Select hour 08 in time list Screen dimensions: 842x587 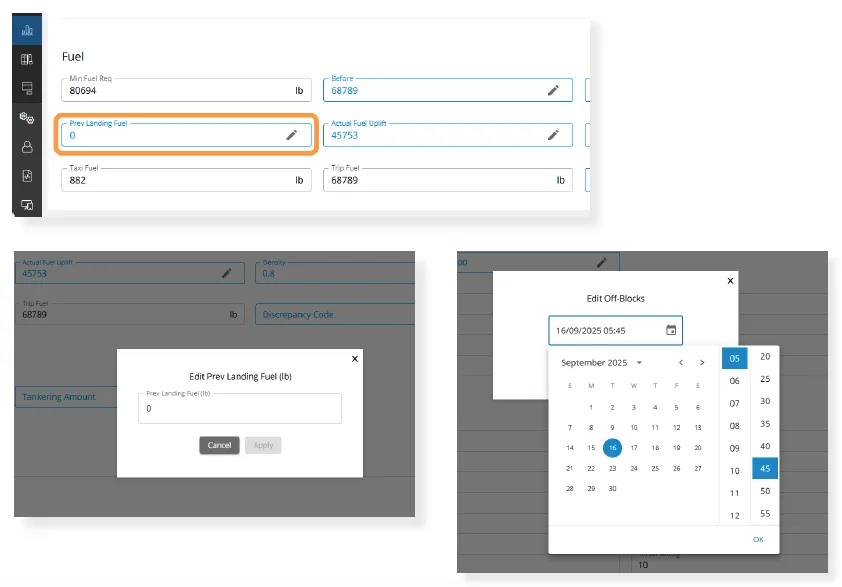734,426
